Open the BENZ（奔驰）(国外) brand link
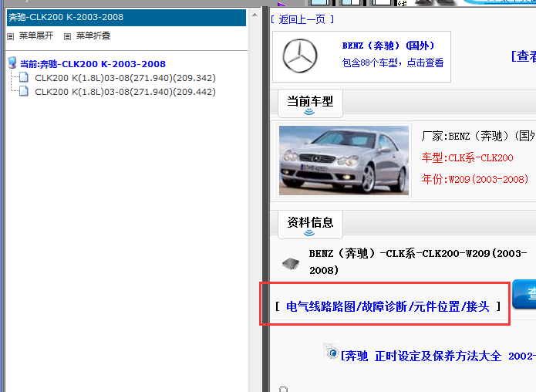536x392 pixels. coord(388,46)
